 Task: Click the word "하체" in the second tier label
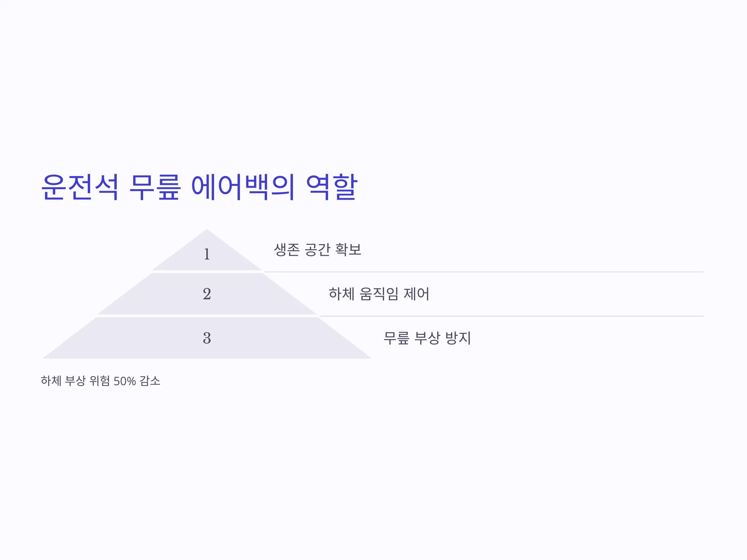click(x=341, y=294)
